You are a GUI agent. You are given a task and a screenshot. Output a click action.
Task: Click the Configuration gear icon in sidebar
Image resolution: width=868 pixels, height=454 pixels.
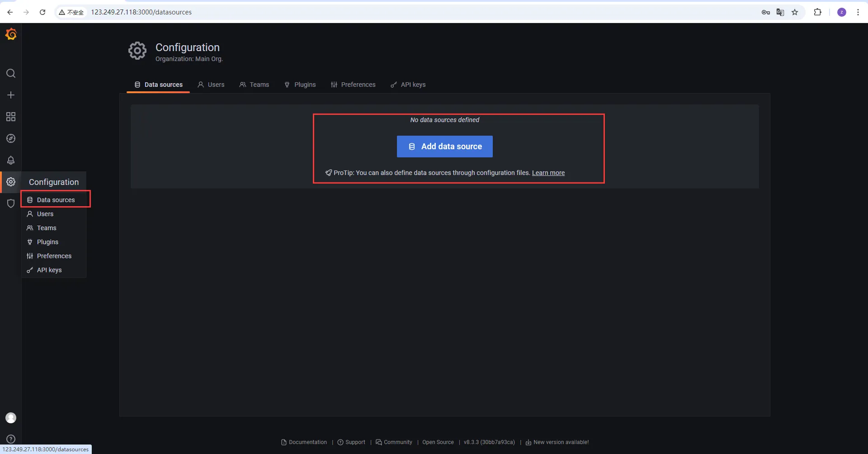pyautogui.click(x=11, y=182)
